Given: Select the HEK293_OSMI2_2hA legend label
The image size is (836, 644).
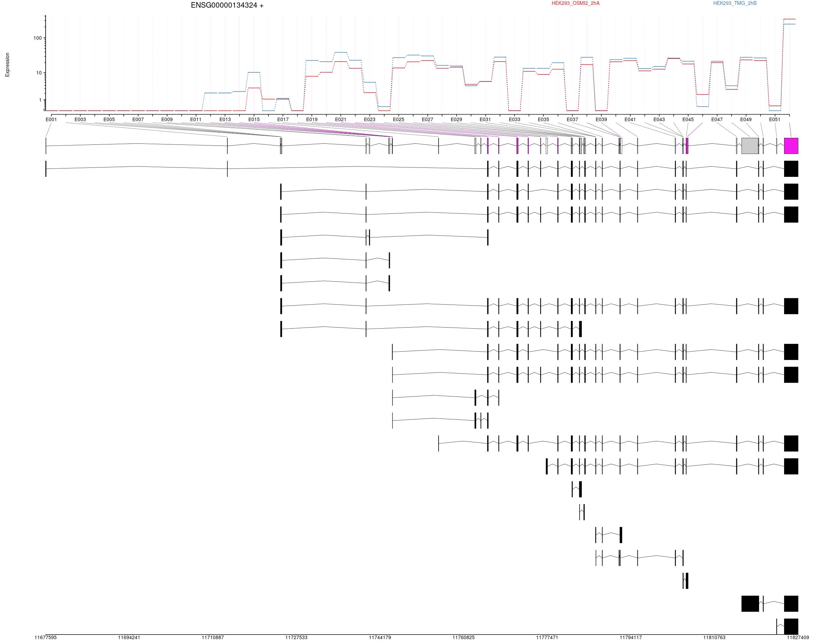Looking at the screenshot, I should pos(575,3).
